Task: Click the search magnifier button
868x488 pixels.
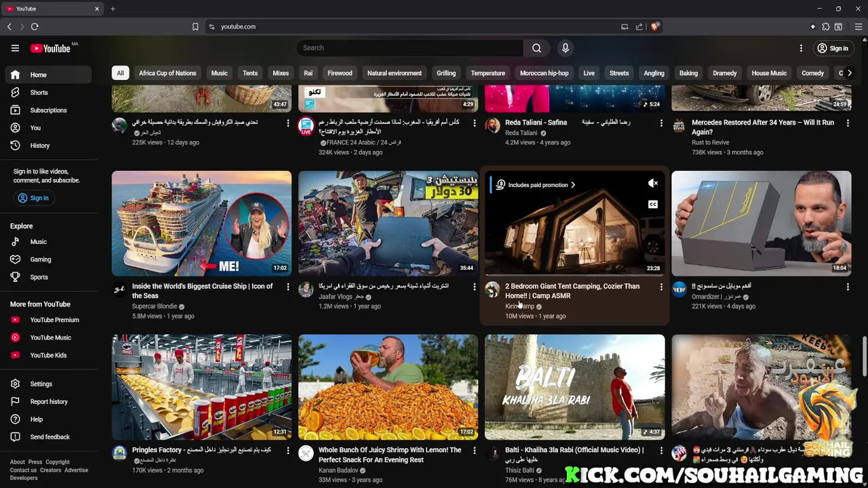Action: tap(536, 48)
